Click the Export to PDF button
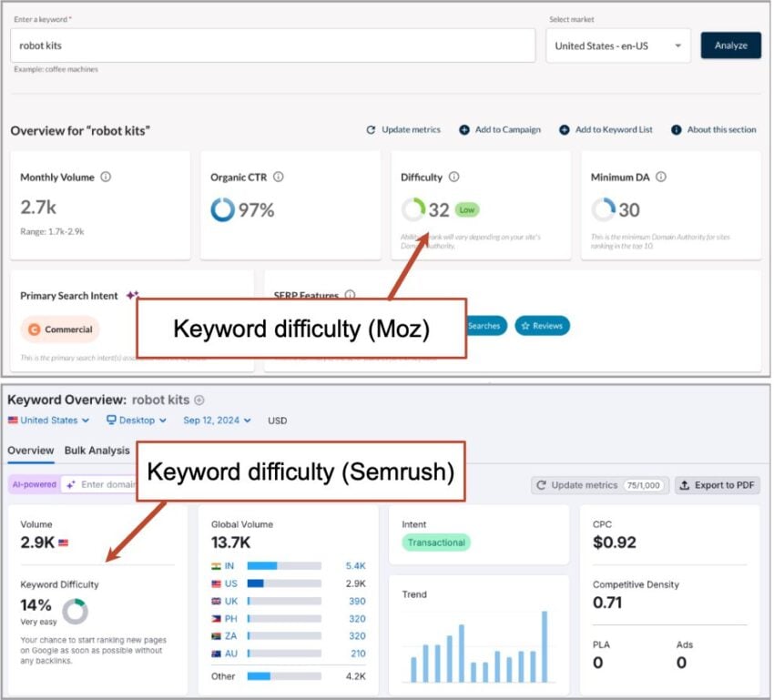Screen dimensions: 774x700 [718, 485]
